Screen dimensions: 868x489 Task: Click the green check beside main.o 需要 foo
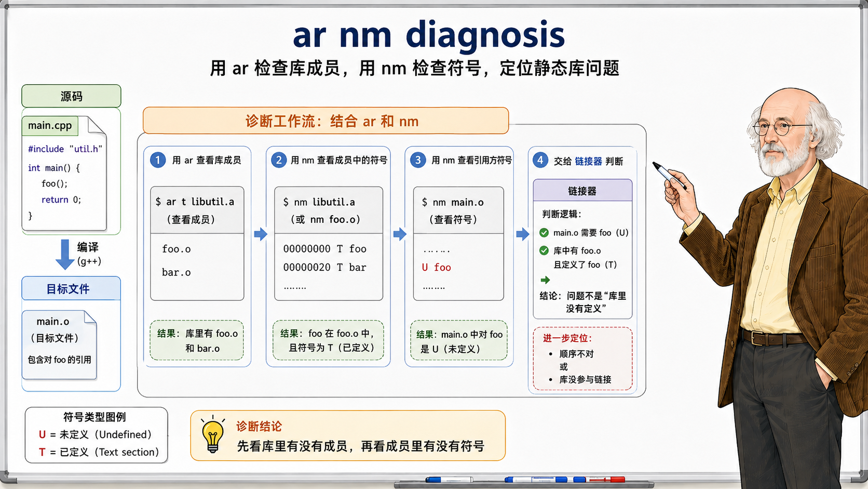coord(544,233)
